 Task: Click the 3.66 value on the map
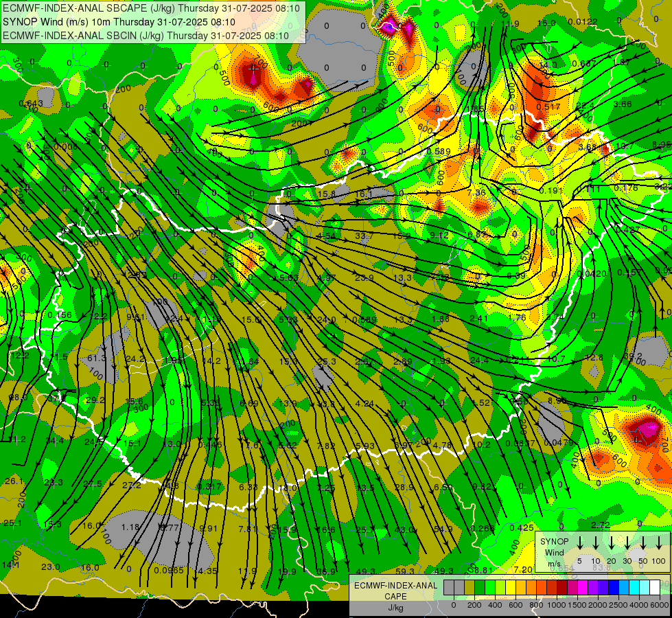coord(623,104)
